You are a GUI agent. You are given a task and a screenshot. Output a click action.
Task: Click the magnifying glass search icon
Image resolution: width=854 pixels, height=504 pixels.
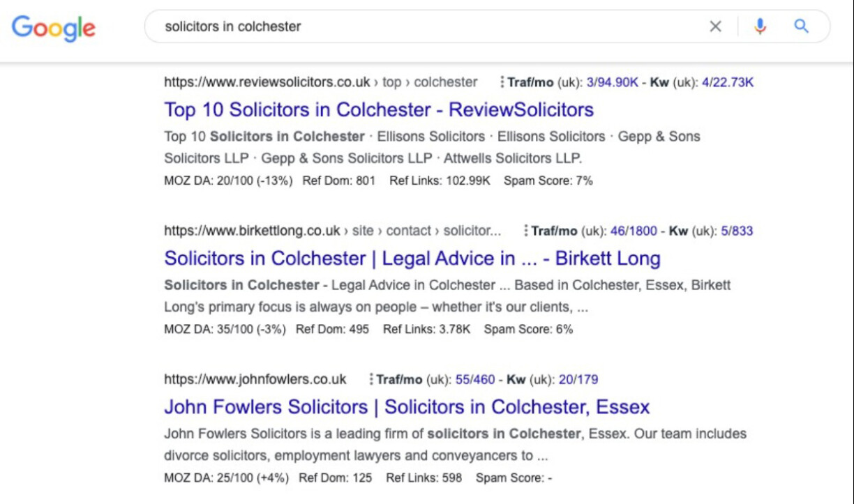[801, 26]
